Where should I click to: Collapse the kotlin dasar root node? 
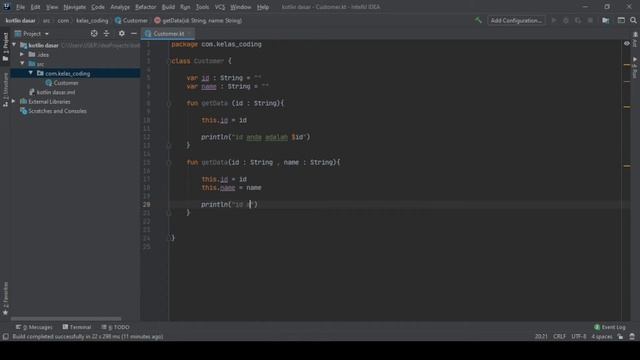coord(14,45)
